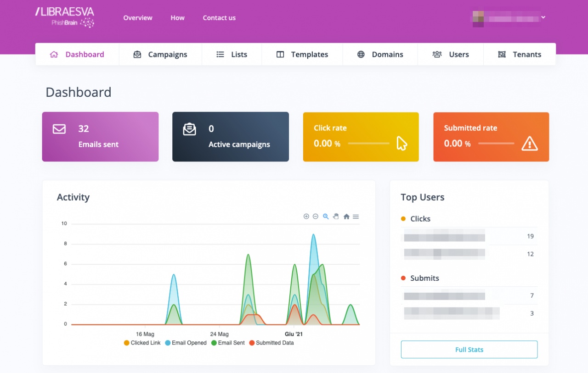588x373 pixels.
Task: Toggle Clicked Link series in legend
Action: click(142, 343)
